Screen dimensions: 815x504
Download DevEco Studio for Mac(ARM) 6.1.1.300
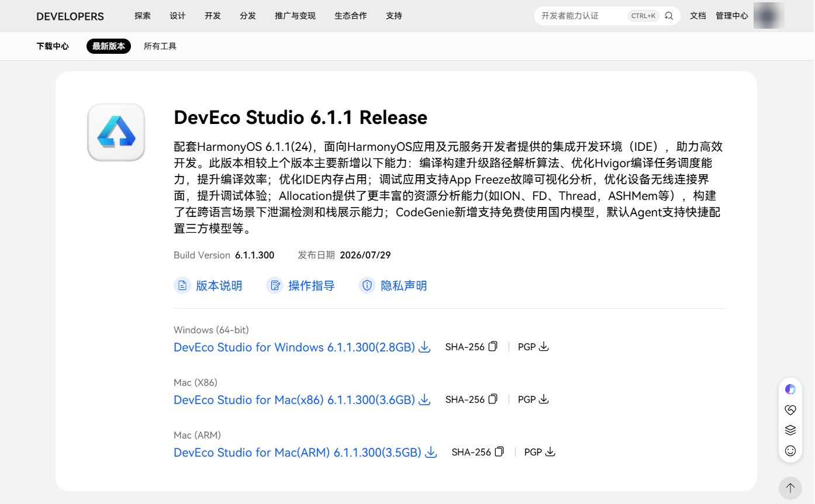(x=298, y=453)
